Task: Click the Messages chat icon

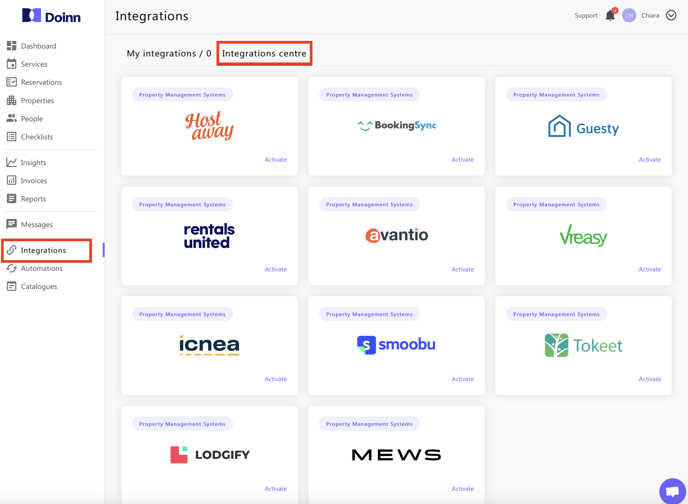Action: tap(12, 224)
